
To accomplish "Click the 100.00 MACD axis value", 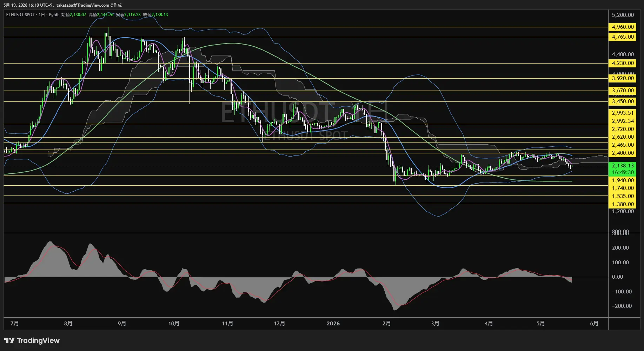I will tap(620, 263).
